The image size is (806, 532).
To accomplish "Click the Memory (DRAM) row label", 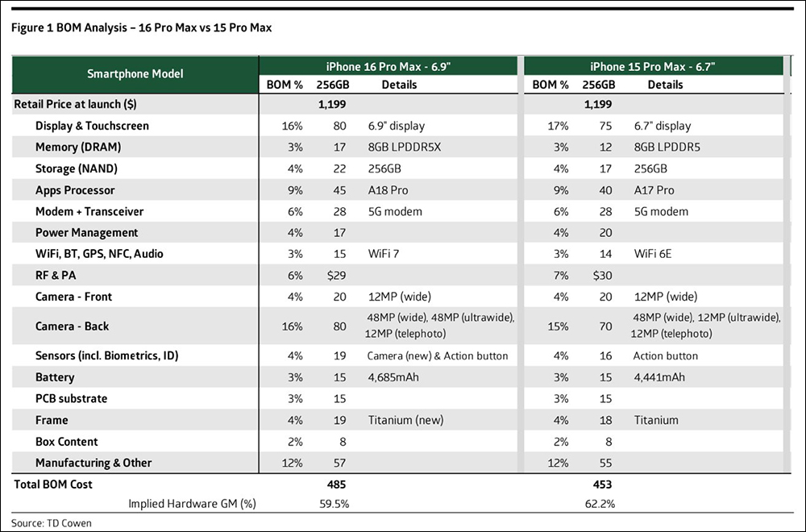I will (x=78, y=148).
